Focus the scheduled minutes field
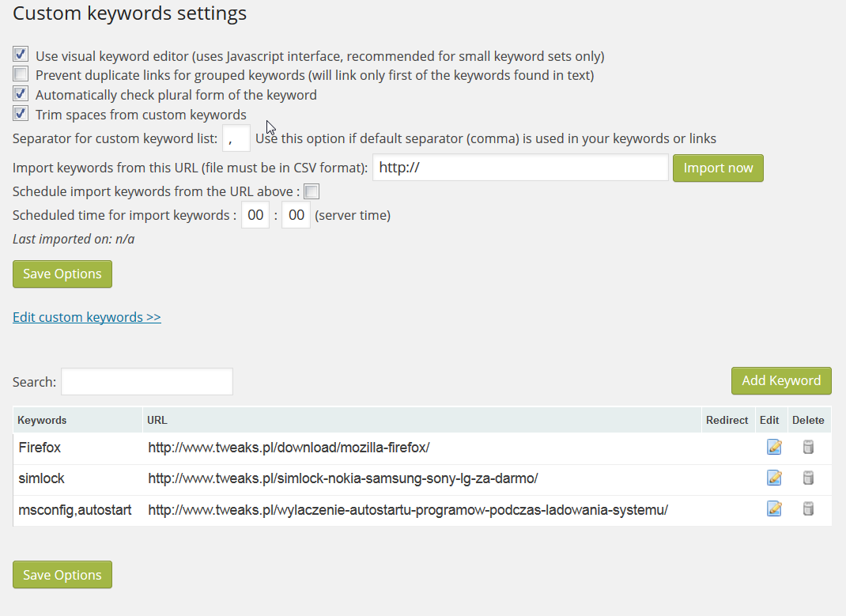This screenshot has width=846, height=616. point(296,215)
